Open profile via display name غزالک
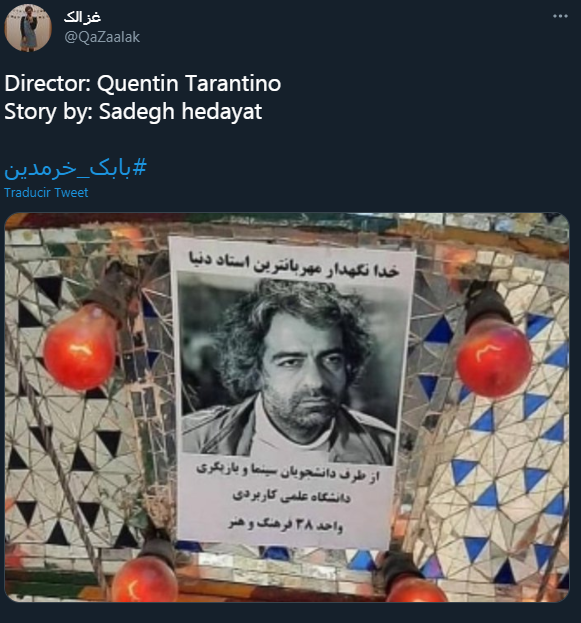Screen dimensions: 581x623 [x=82, y=17]
